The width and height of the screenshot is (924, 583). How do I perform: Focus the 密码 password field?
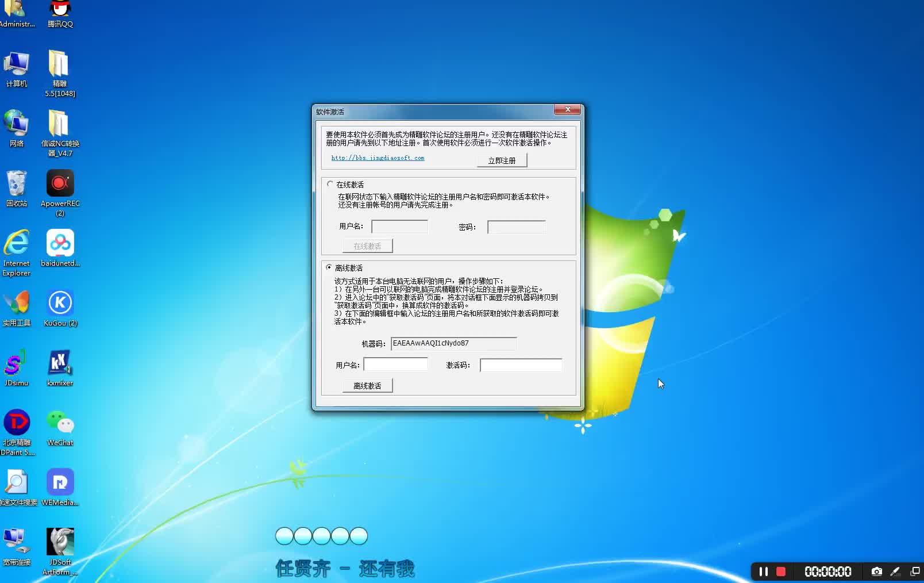point(516,227)
